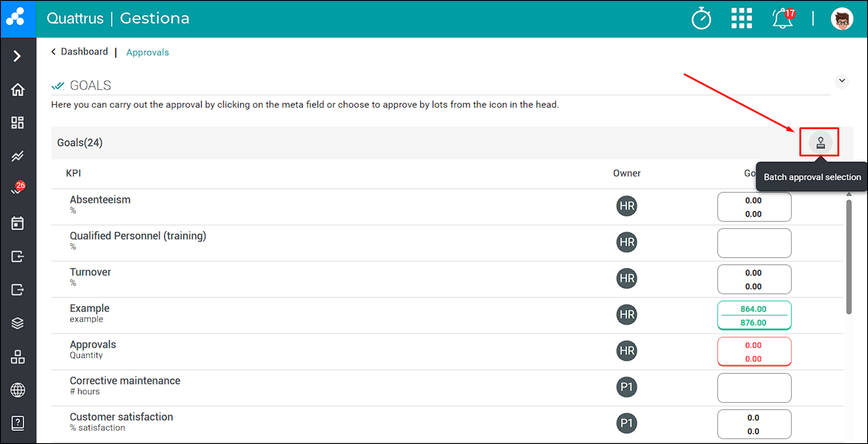This screenshot has height=444, width=868.
Task: Open the help question mark icon
Action: coord(18,423)
